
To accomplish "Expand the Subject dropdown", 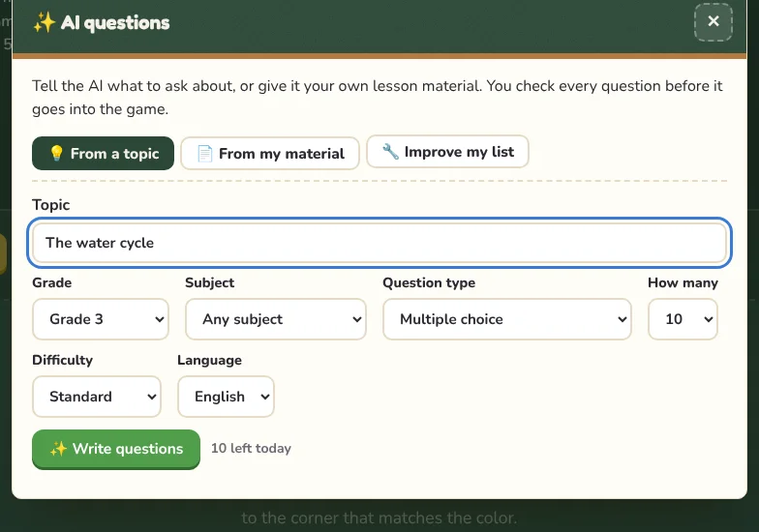I will [275, 319].
